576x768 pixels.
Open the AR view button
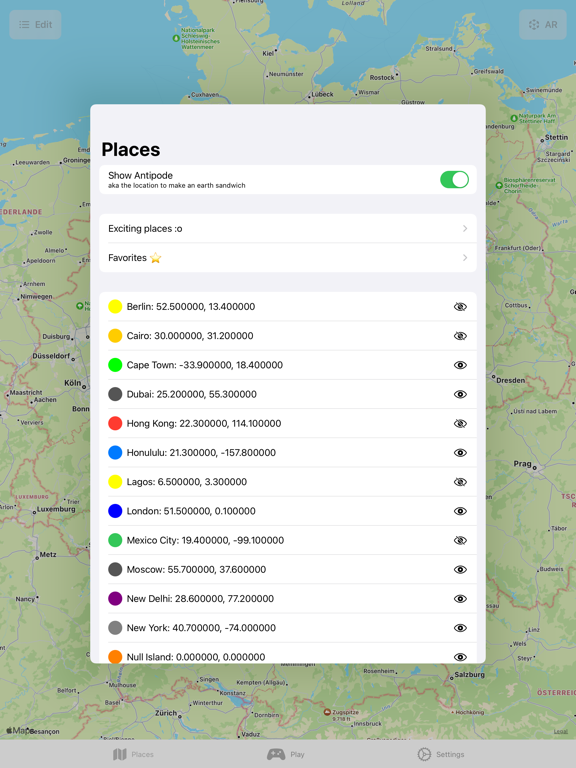[x=543, y=24]
